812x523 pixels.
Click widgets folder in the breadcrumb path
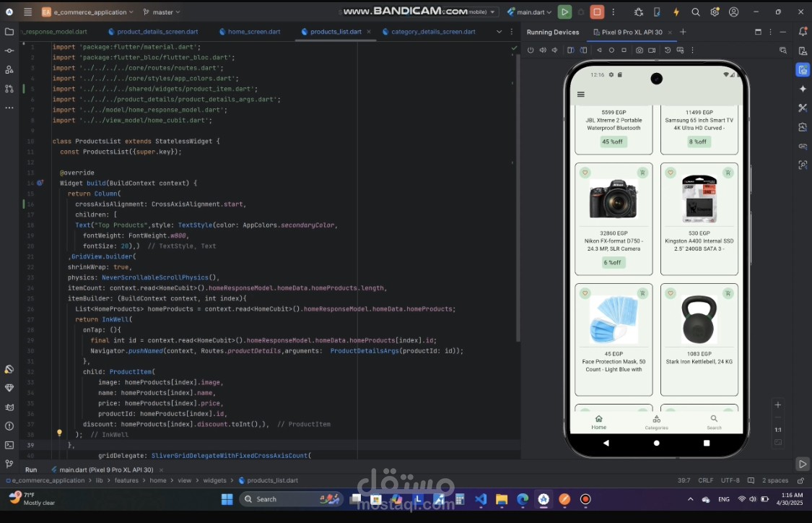tap(214, 480)
